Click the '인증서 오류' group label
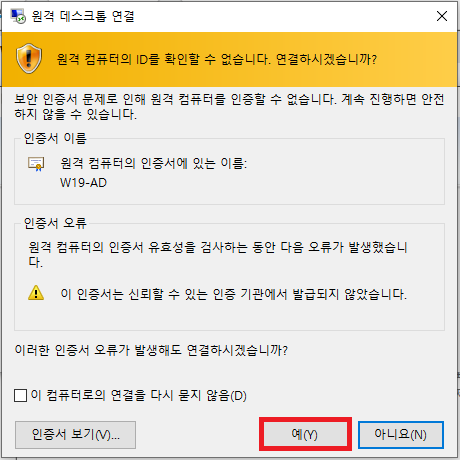460x460 pixels. (55, 223)
